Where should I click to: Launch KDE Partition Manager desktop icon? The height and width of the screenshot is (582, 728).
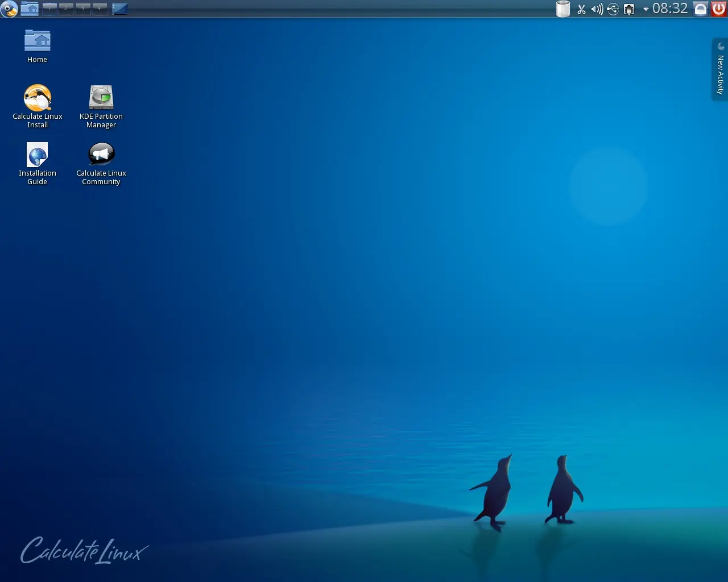[x=101, y=106]
